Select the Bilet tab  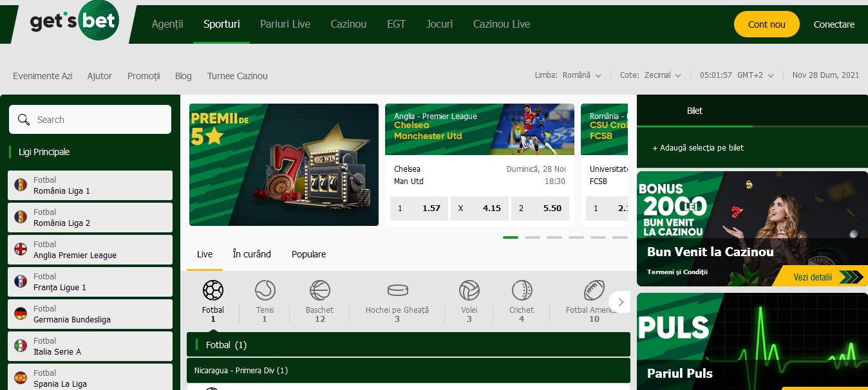click(x=695, y=111)
